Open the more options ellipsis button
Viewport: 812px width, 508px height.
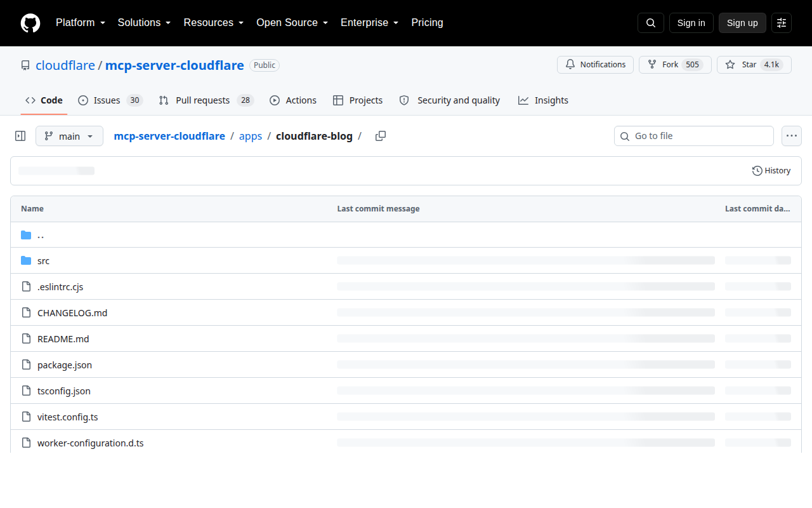click(792, 136)
